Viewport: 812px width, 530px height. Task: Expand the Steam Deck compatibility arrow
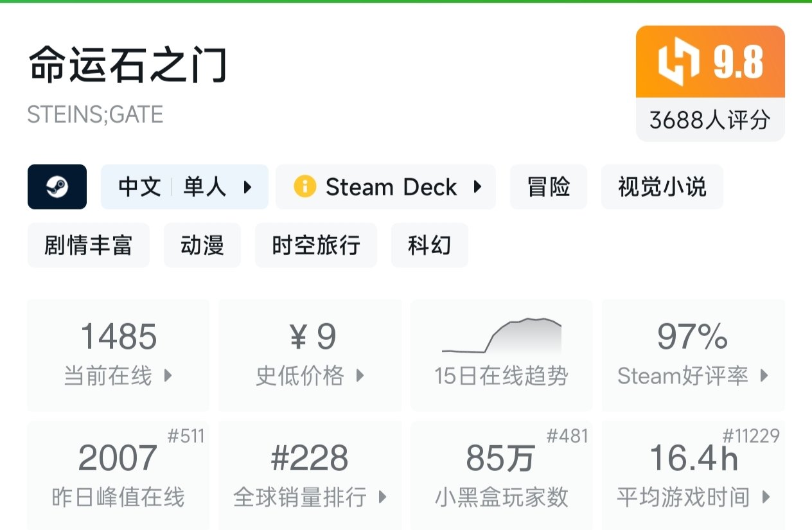click(477, 187)
